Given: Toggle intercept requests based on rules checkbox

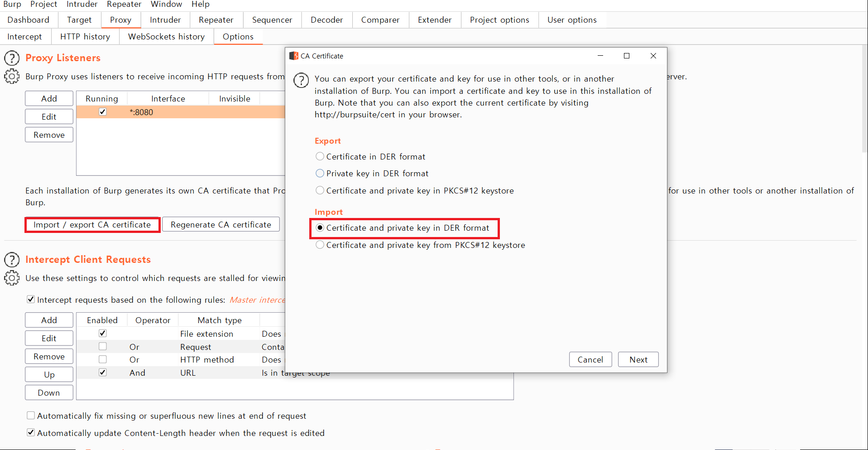Looking at the screenshot, I should 31,299.
